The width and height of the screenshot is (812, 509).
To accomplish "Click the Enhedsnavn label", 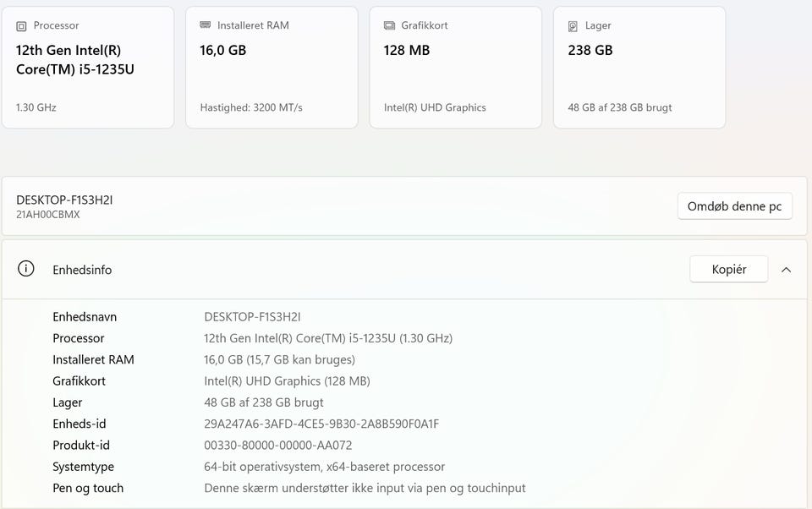I will pyautogui.click(x=85, y=317).
